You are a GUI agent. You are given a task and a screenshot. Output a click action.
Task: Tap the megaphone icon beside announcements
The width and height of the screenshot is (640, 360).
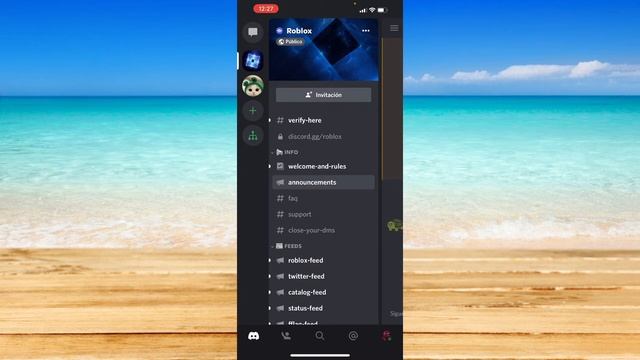[x=280, y=182]
